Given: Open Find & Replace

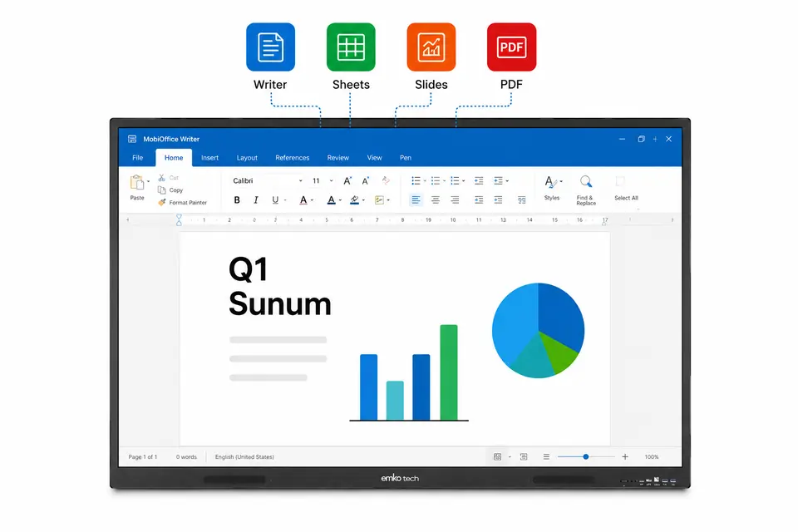Looking at the screenshot, I should (x=586, y=190).
